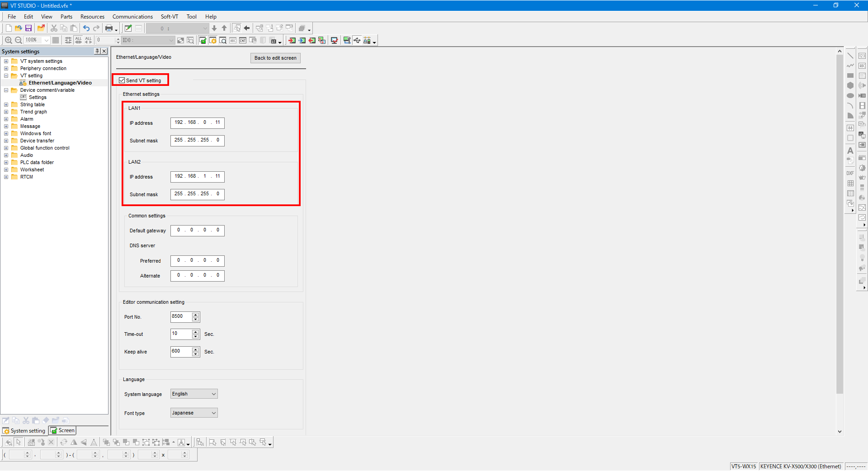Select the arrow pointer tool

point(19,442)
